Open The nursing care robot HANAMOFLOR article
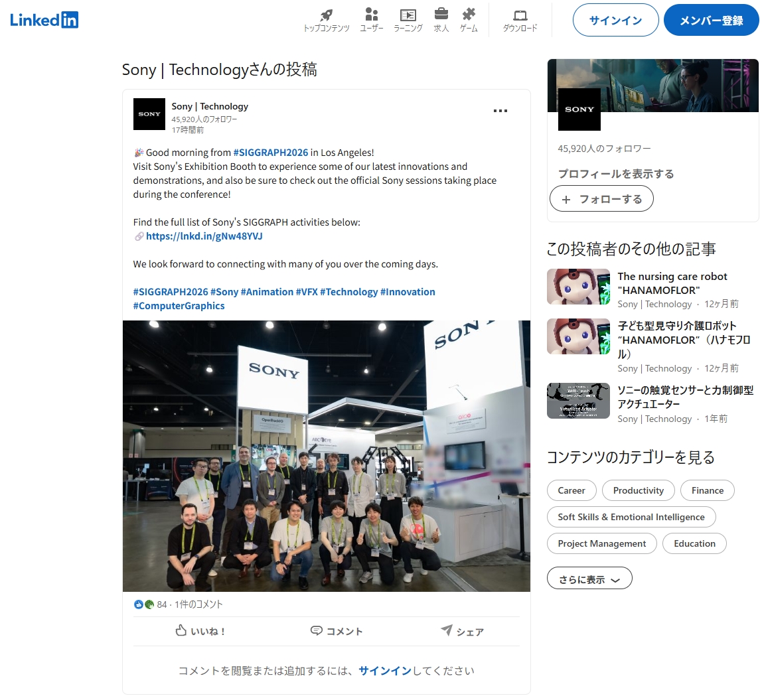This screenshot has width=762, height=700. point(672,283)
